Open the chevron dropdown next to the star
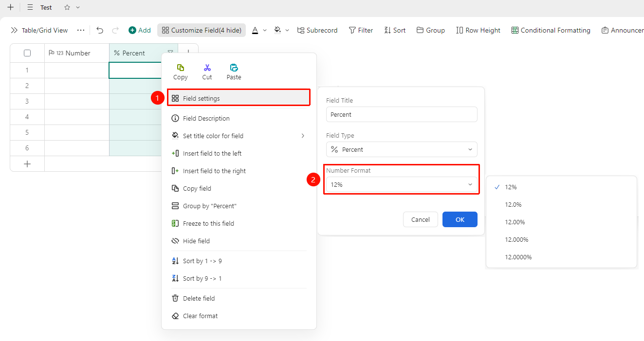 click(x=78, y=7)
